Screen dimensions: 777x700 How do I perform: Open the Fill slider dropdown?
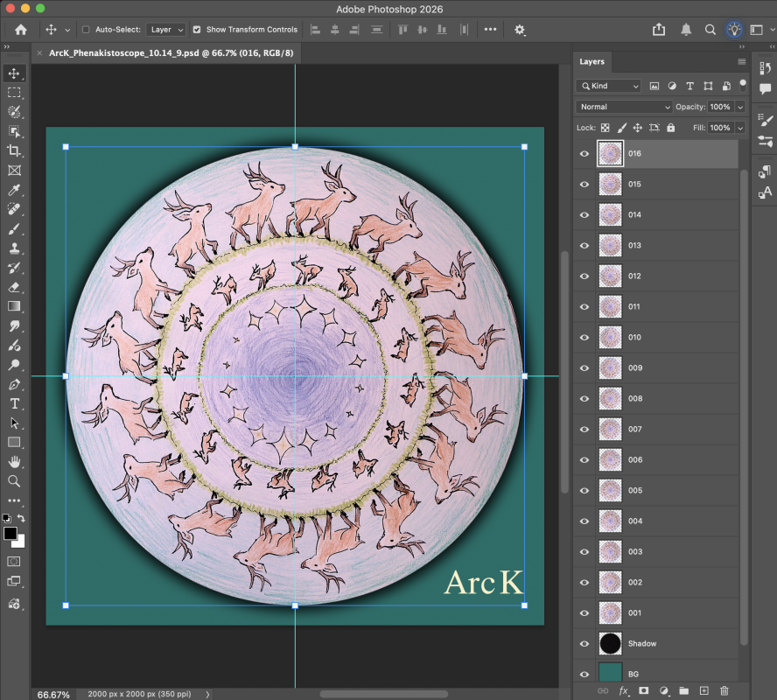pos(740,128)
